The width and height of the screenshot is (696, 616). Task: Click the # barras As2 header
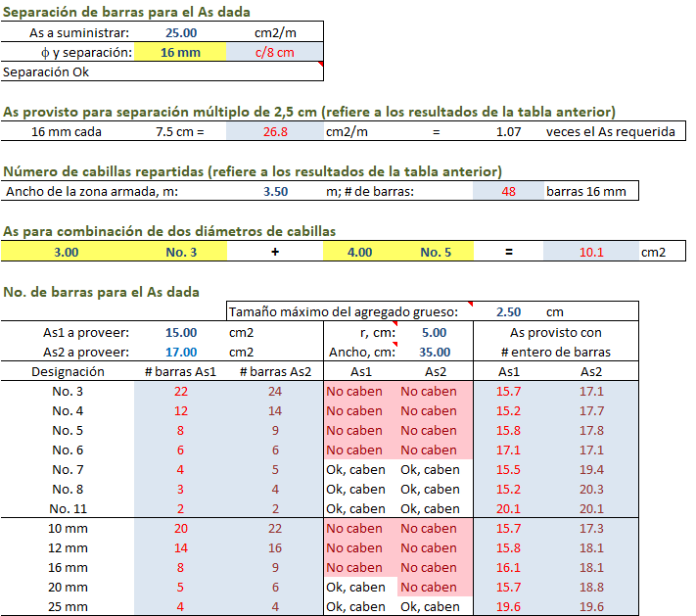(x=275, y=372)
